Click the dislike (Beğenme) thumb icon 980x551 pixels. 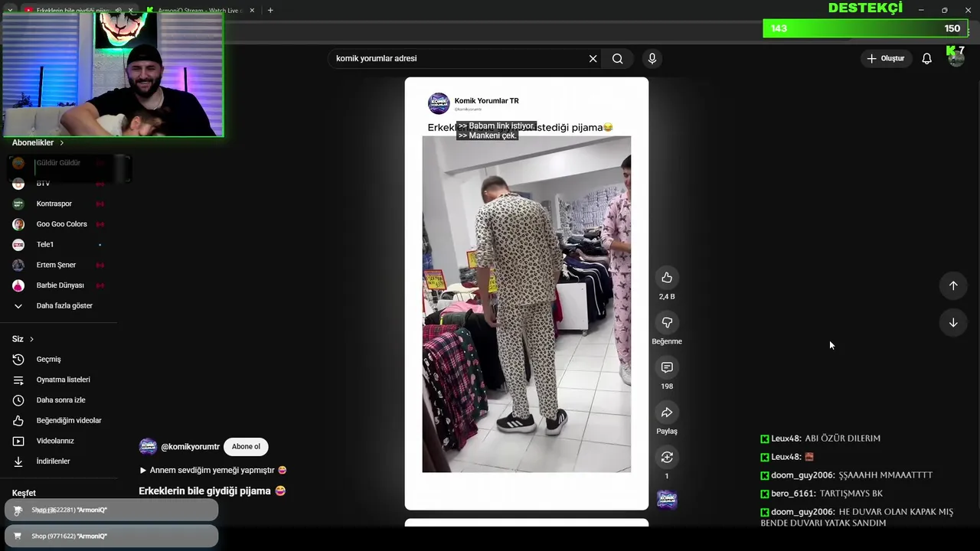[x=667, y=323]
